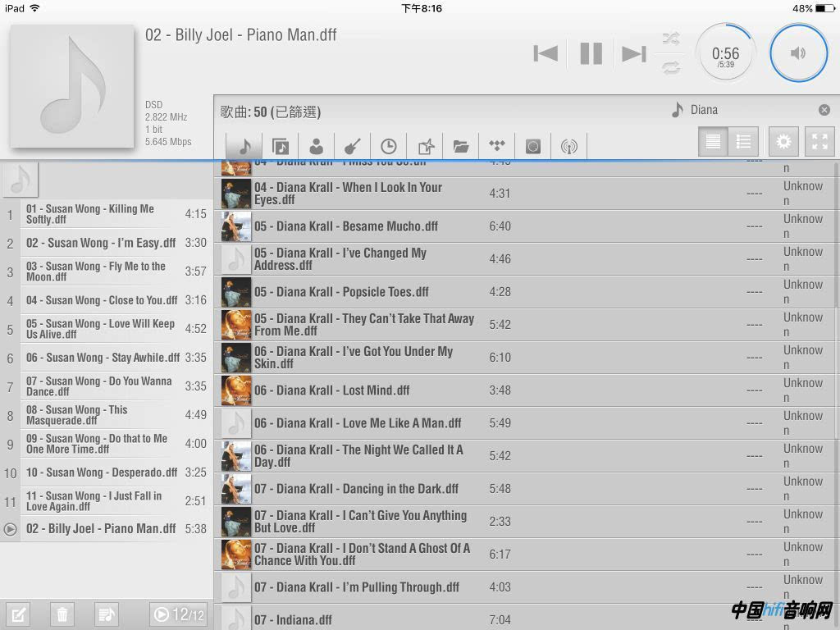The height and width of the screenshot is (630, 840).
Task: Toggle repeat playback mode
Action: [x=671, y=68]
